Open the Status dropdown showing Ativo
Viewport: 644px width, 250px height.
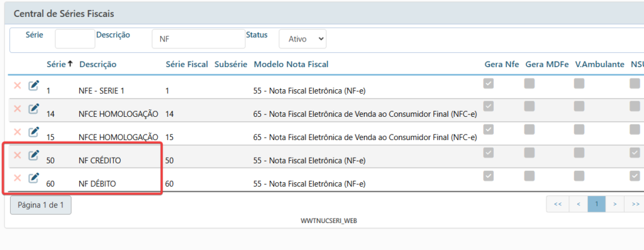click(303, 39)
